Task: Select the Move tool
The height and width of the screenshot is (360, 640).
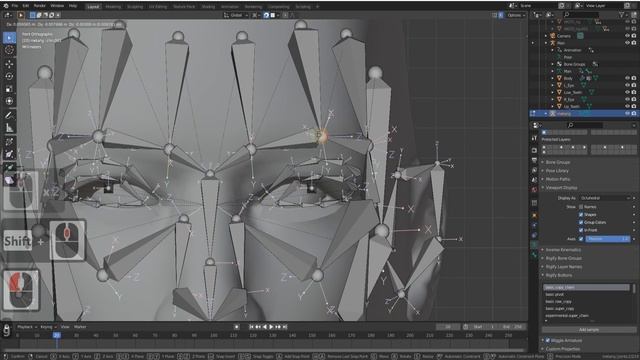Action: (9, 64)
